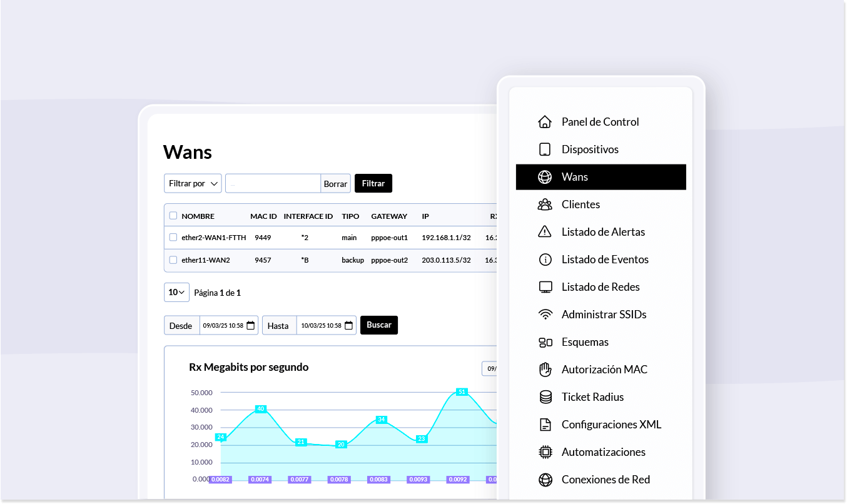847x504 pixels.
Task: Click the Borrar button
Action: (335, 184)
